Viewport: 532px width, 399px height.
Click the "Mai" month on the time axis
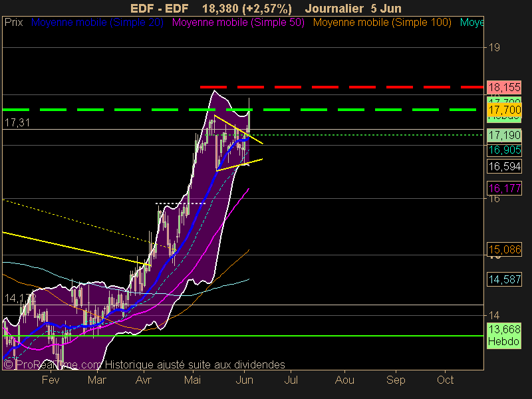pyautogui.click(x=192, y=380)
